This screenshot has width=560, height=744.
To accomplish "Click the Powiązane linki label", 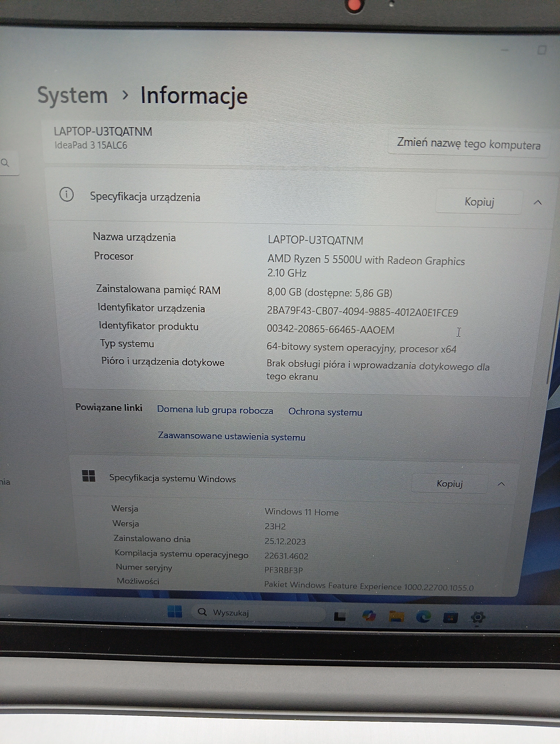I will [109, 407].
